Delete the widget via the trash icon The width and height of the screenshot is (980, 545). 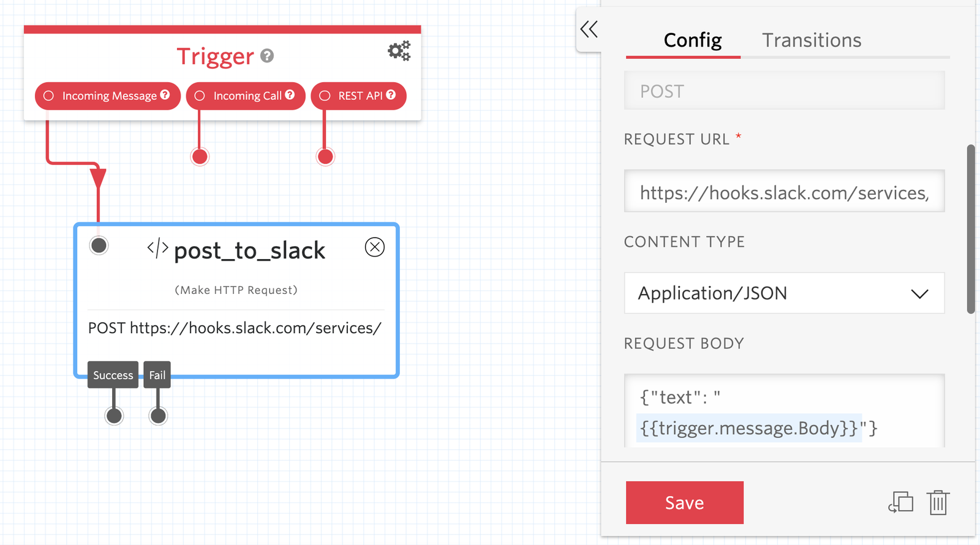click(938, 503)
